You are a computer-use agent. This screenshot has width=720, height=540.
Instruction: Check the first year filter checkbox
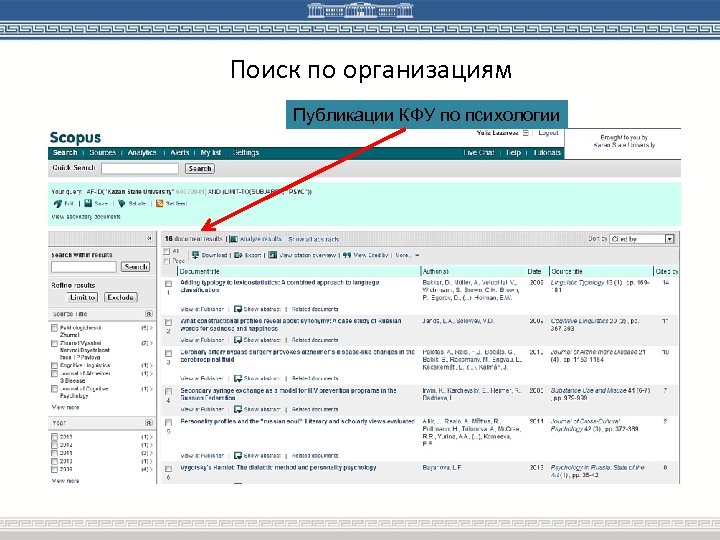54,437
